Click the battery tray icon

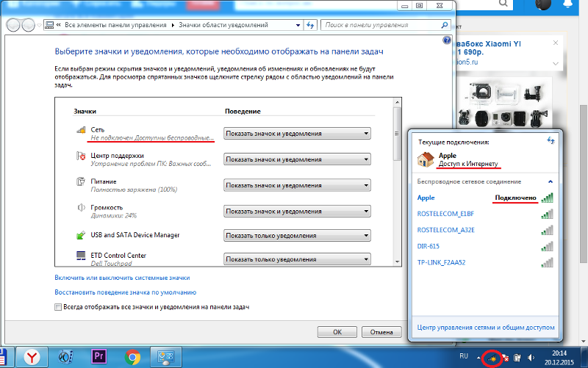click(x=517, y=358)
